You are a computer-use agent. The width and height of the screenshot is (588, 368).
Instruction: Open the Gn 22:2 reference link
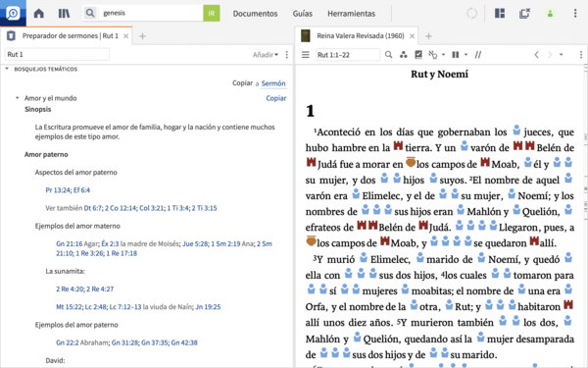[68, 342]
